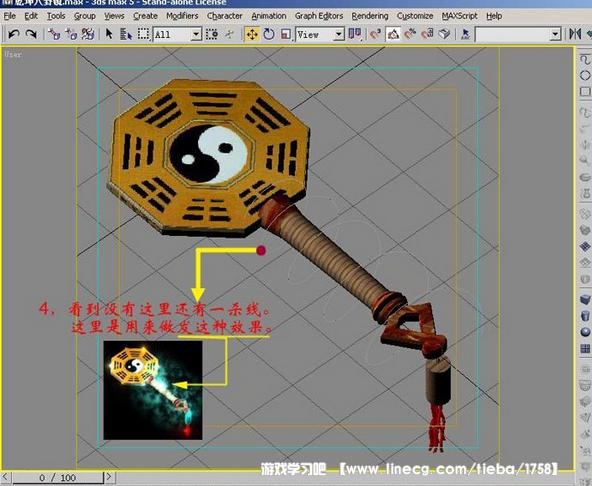592x486 pixels.
Task: Open the Graph Editors menu
Action: 319,16
